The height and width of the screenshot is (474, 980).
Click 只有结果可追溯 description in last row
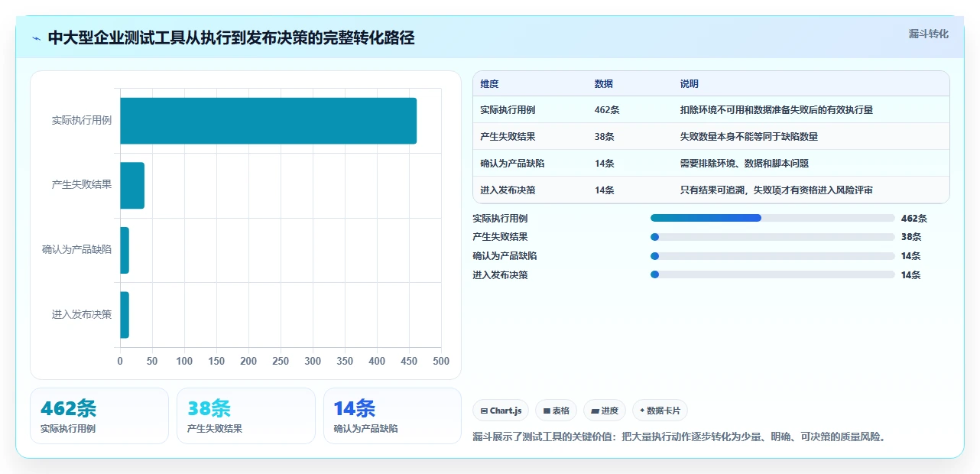pyautogui.click(x=777, y=190)
